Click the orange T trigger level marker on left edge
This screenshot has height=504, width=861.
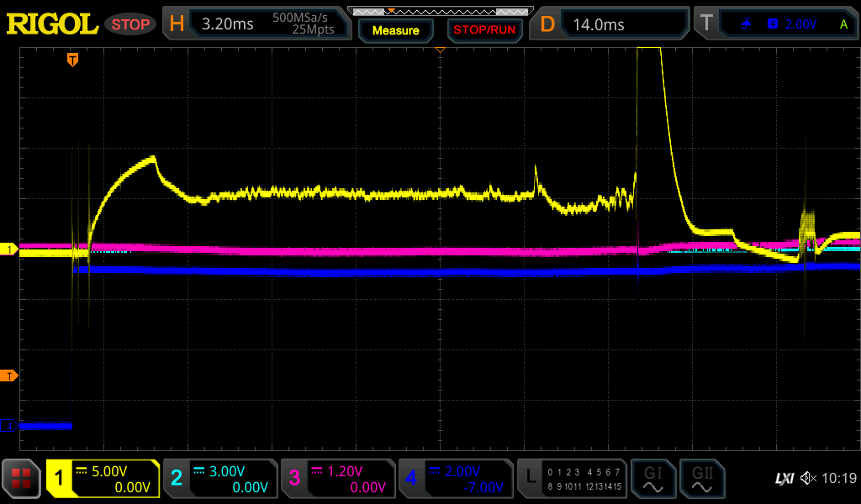(x=9, y=375)
